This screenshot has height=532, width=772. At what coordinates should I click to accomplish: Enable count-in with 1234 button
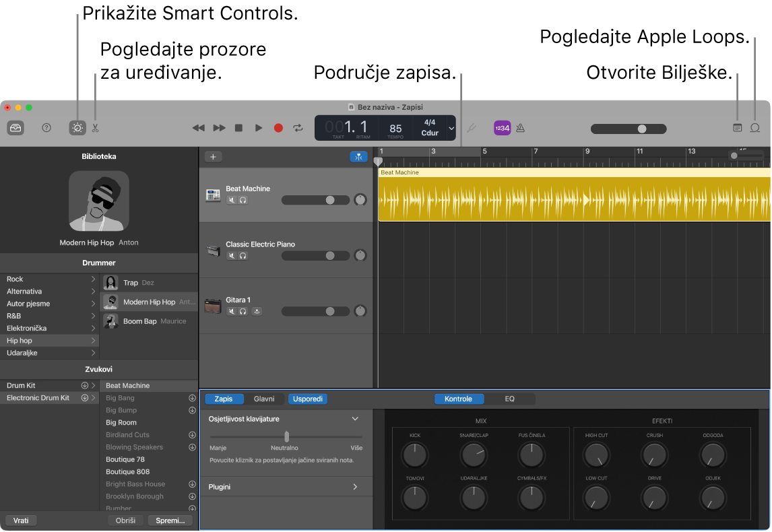[502, 128]
